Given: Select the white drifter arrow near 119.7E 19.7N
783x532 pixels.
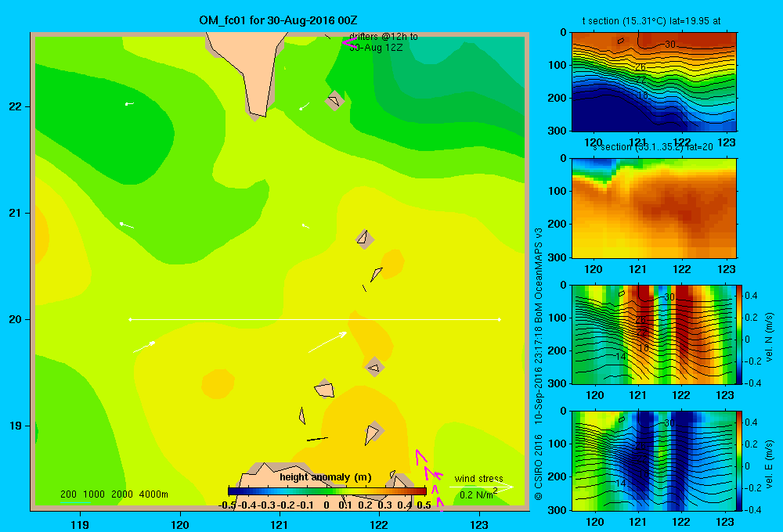Looking at the screenshot, I should [144, 347].
